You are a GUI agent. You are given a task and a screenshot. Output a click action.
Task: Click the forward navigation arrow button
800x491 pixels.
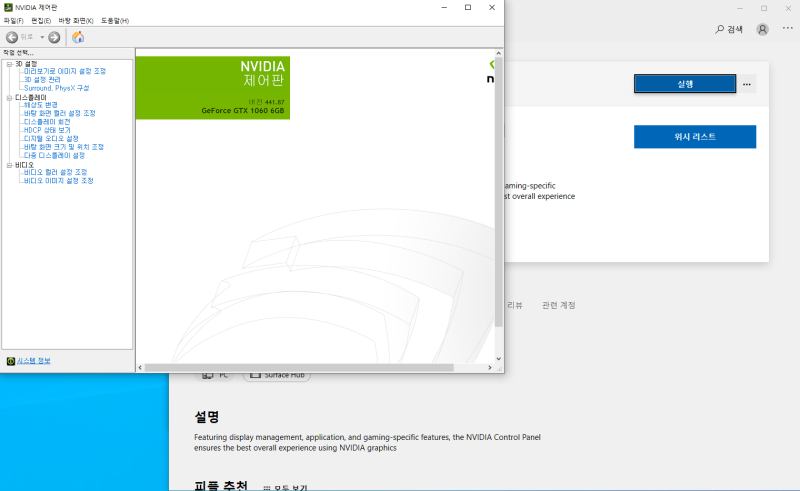tap(54, 37)
